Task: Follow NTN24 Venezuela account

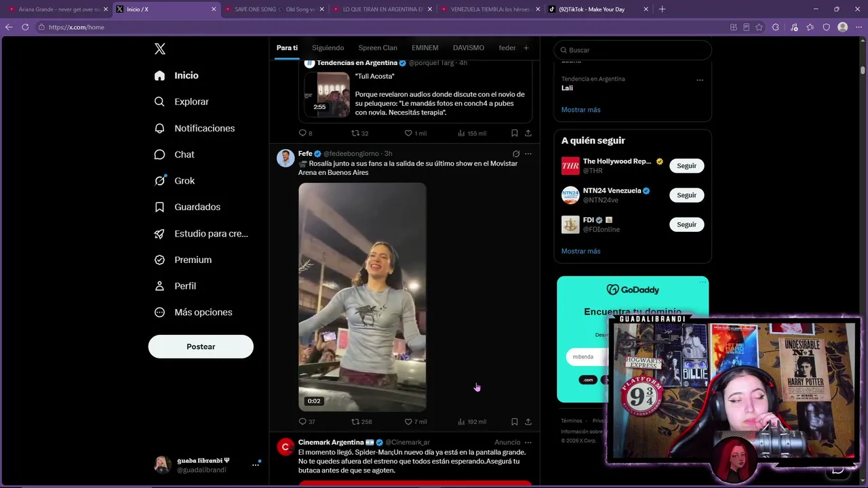Action: pyautogui.click(x=686, y=195)
